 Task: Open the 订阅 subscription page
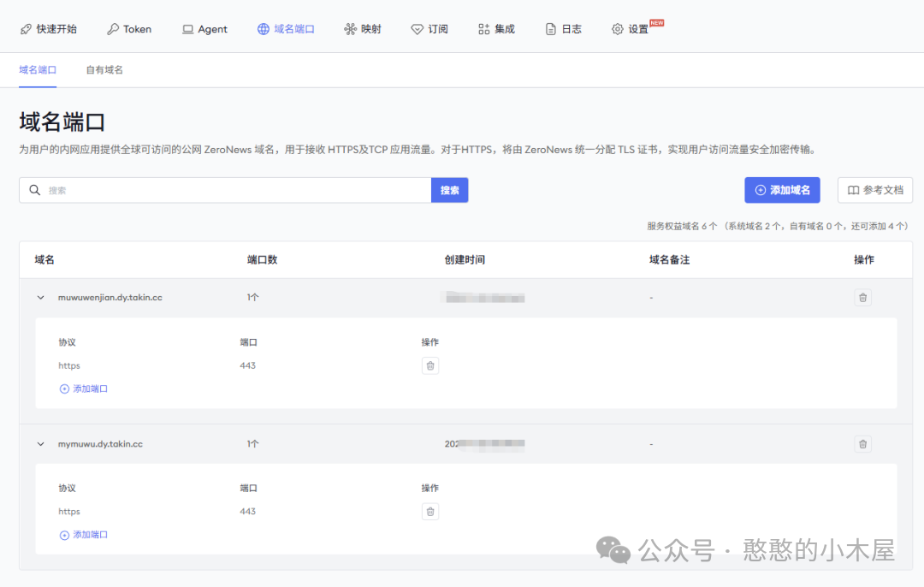(x=429, y=29)
